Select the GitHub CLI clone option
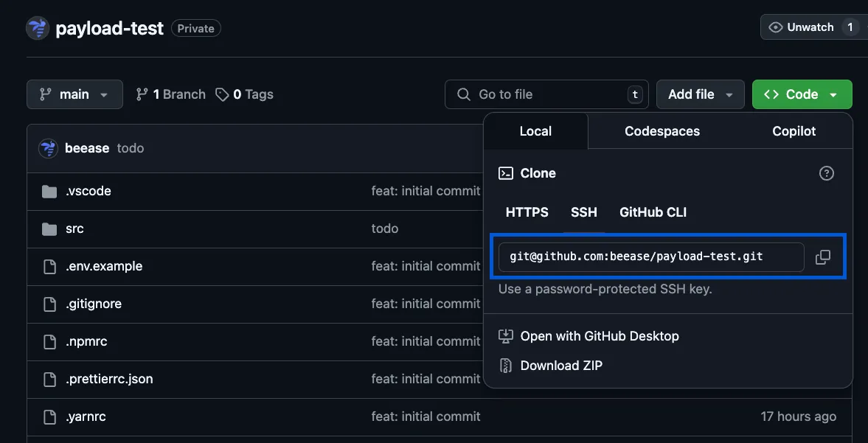 point(653,212)
